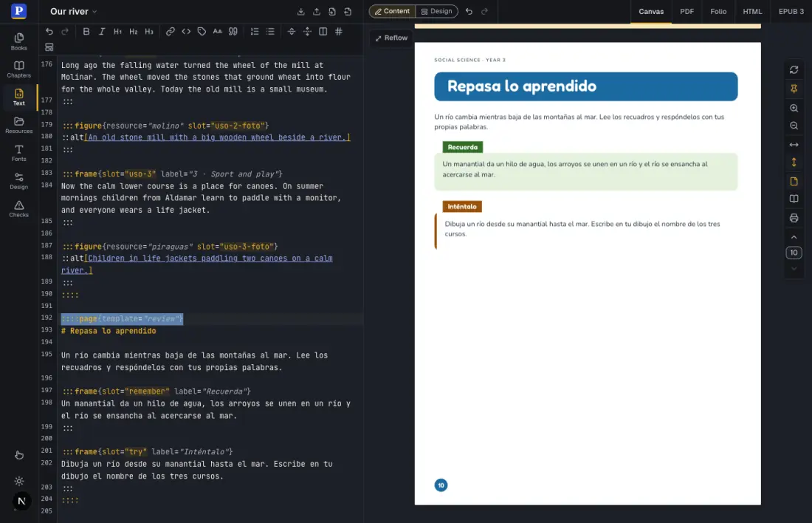The width and height of the screenshot is (812, 523).
Task: Switch to the PDF tab
Action: pyautogui.click(x=687, y=11)
